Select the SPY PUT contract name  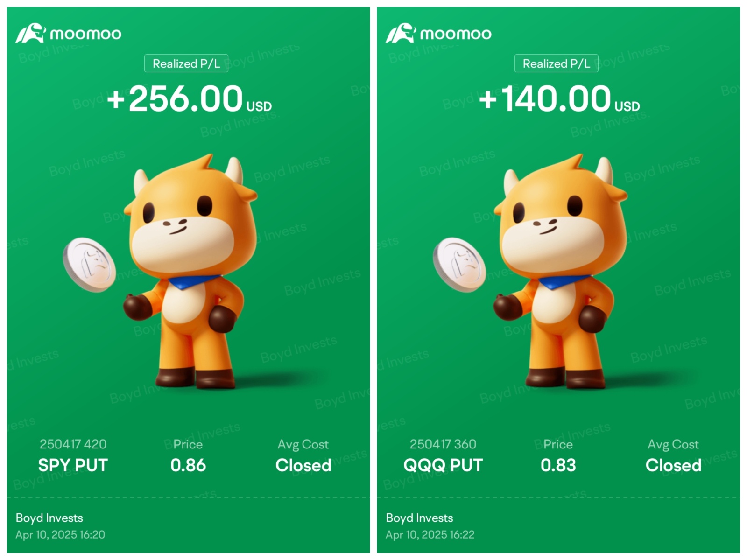coord(73,465)
